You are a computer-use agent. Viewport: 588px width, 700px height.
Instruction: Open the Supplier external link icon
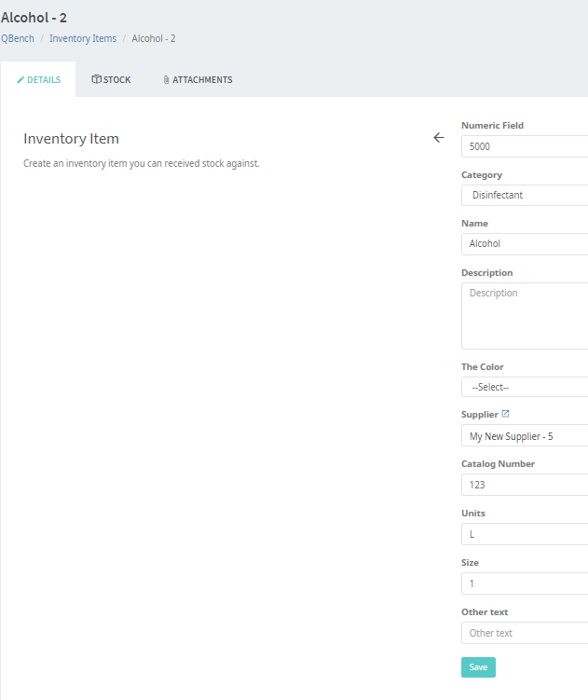pyautogui.click(x=506, y=414)
